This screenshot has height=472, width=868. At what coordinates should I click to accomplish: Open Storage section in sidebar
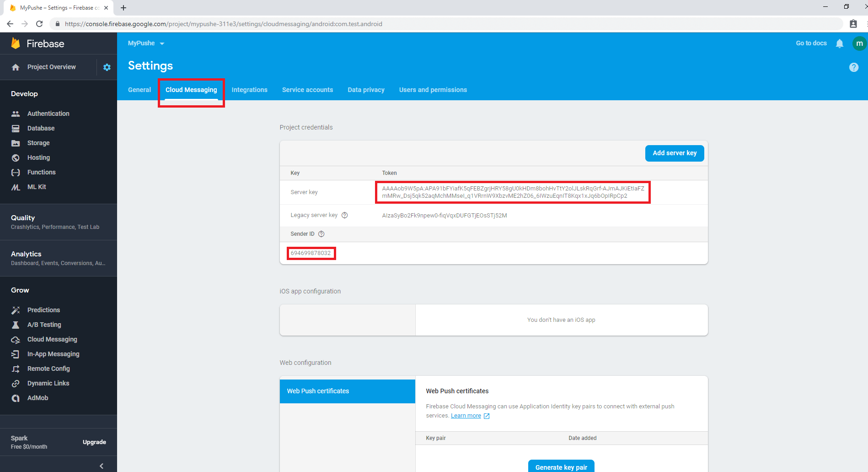point(38,143)
